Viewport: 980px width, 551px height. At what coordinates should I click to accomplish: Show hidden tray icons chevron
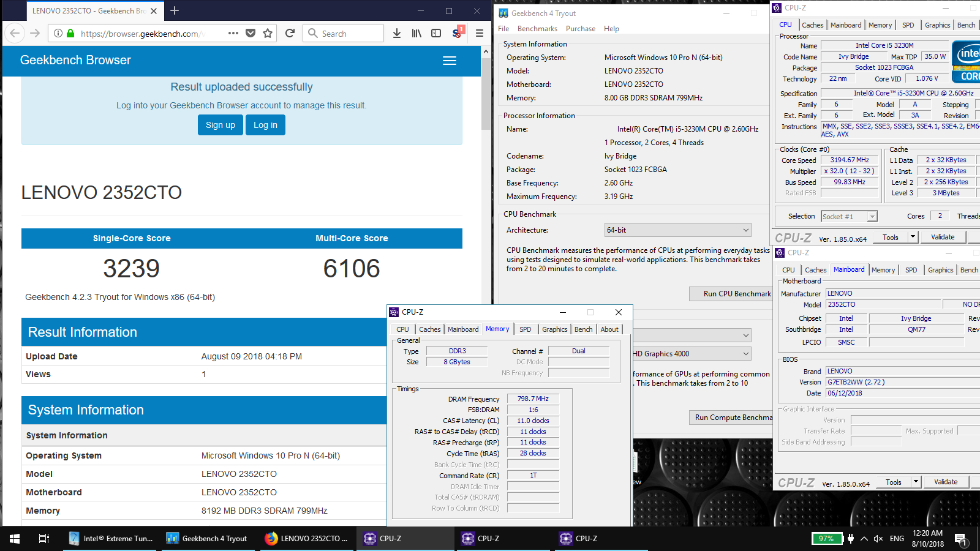[864, 539]
